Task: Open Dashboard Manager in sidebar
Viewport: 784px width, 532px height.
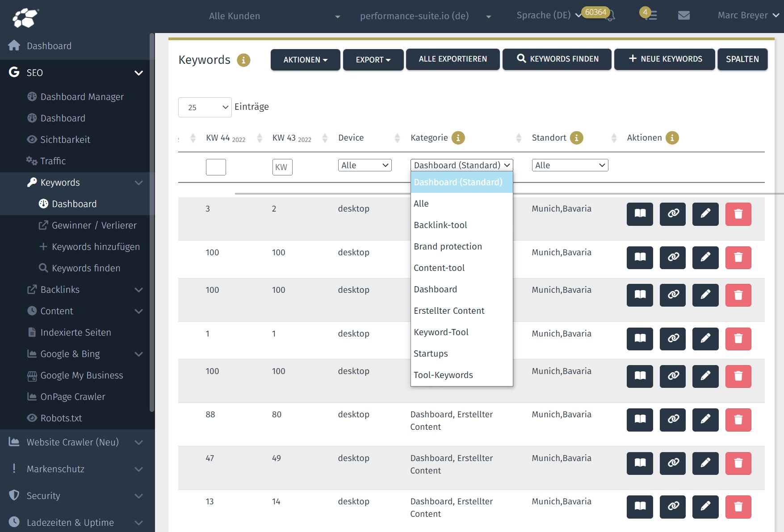Action: click(82, 97)
